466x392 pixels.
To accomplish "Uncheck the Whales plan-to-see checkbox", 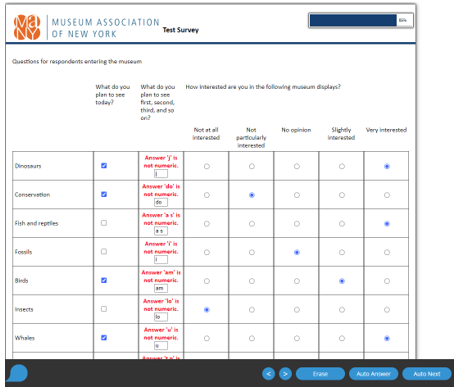I will click(x=104, y=338).
